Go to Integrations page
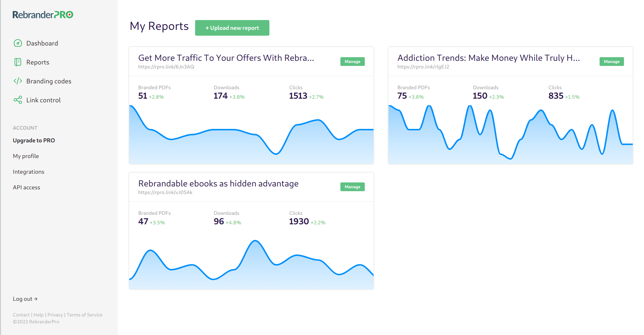The width and height of the screenshot is (644, 335). click(x=28, y=172)
